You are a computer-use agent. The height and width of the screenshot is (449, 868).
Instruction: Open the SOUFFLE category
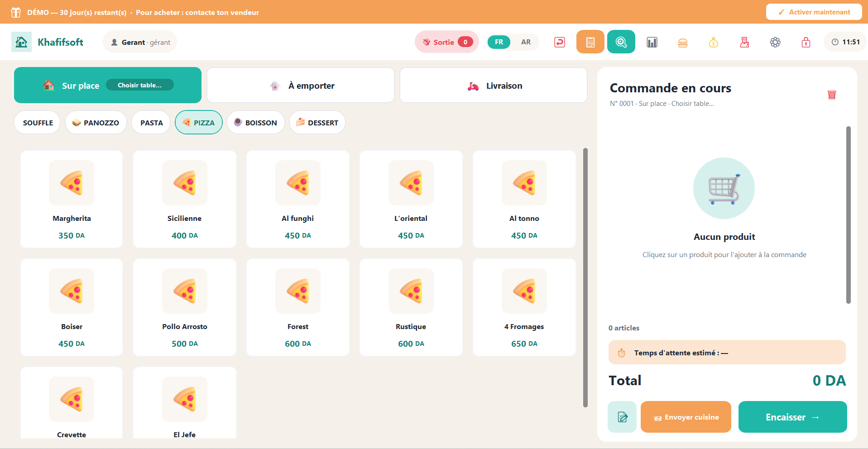tap(38, 123)
